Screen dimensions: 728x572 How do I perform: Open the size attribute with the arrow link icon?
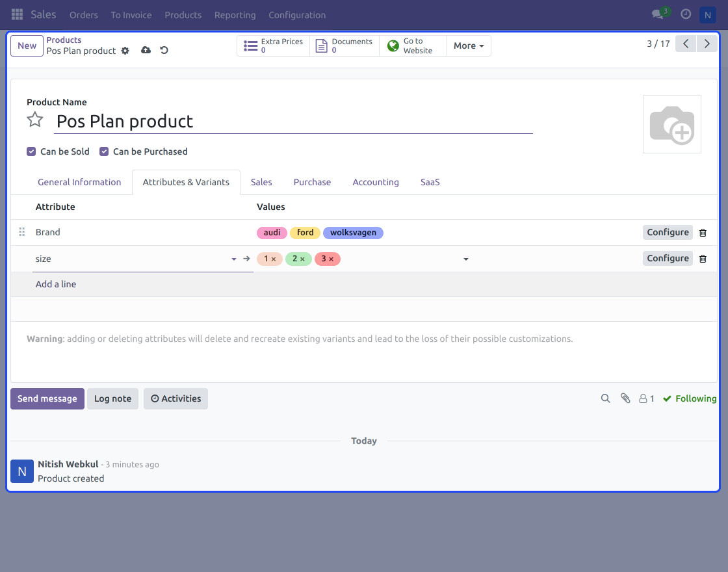(x=246, y=259)
